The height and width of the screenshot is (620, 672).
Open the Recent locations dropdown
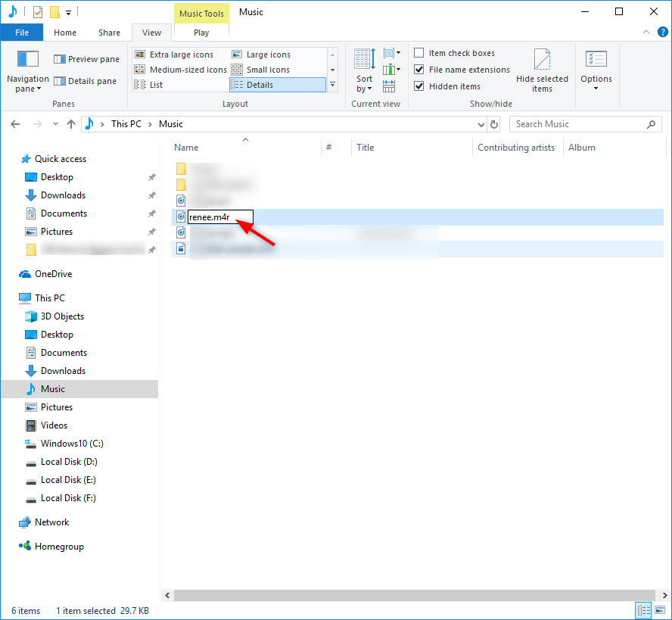(x=55, y=124)
